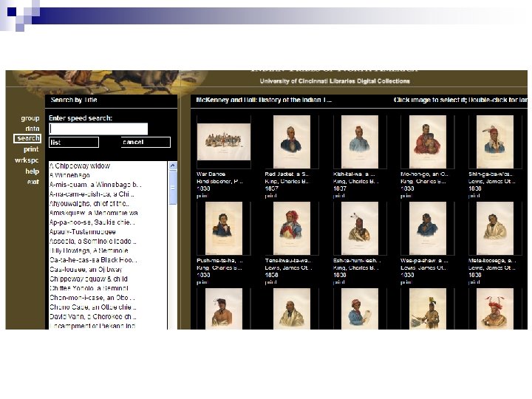
Task: Select 'Chippeway squaw & child' entry
Action: 89,279
